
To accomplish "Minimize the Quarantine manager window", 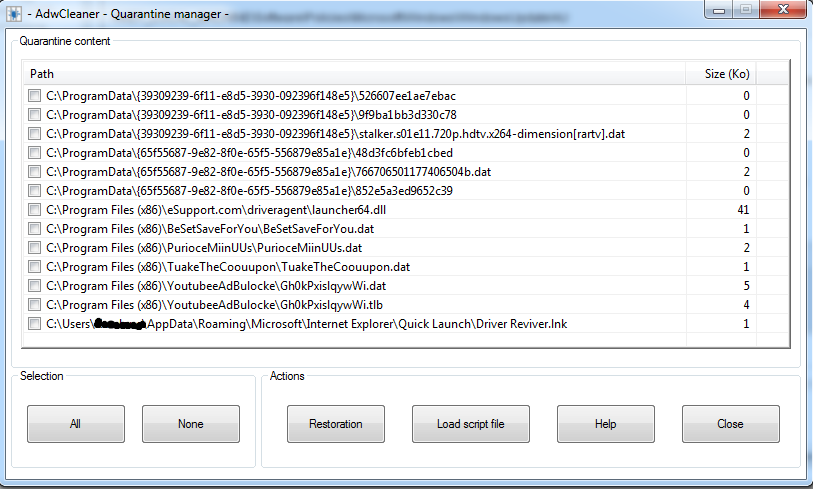I will point(719,9).
